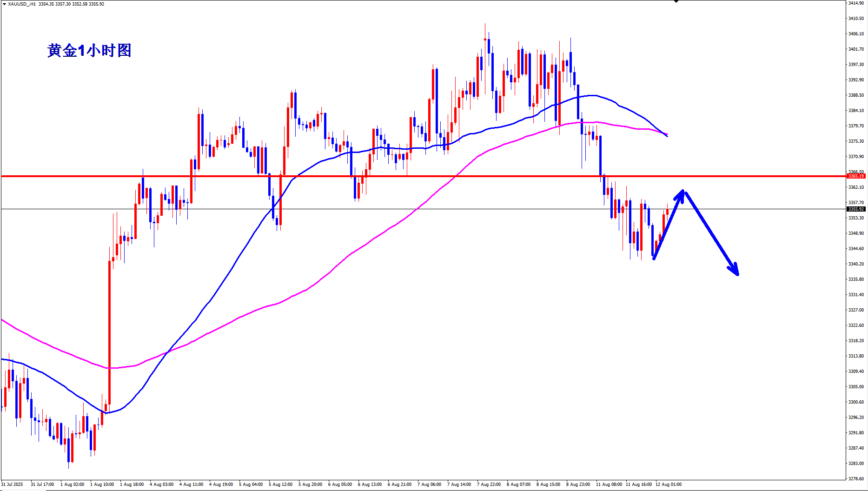The height and width of the screenshot is (491, 868).
Task: Select the 黄金1小时图 text label
Action: click(x=89, y=50)
